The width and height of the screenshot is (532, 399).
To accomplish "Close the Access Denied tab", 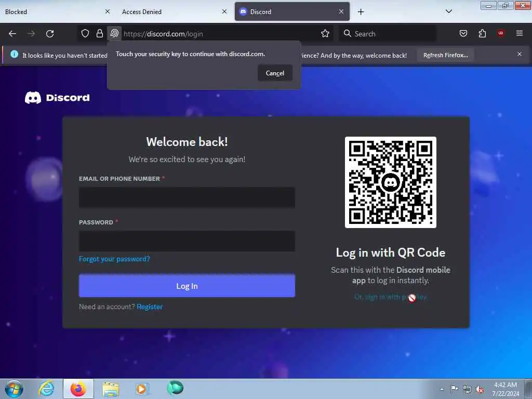I will click(x=224, y=11).
